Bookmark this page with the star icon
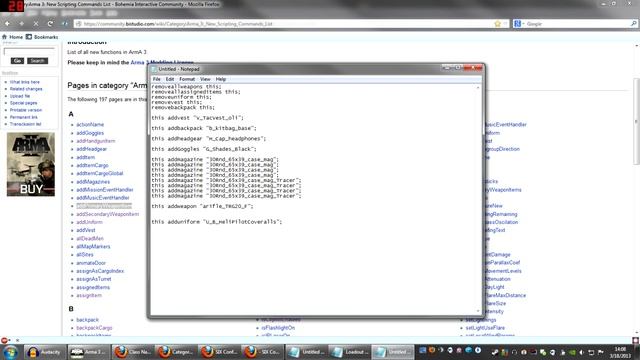Screen dimensions: 640x360 point(497,24)
